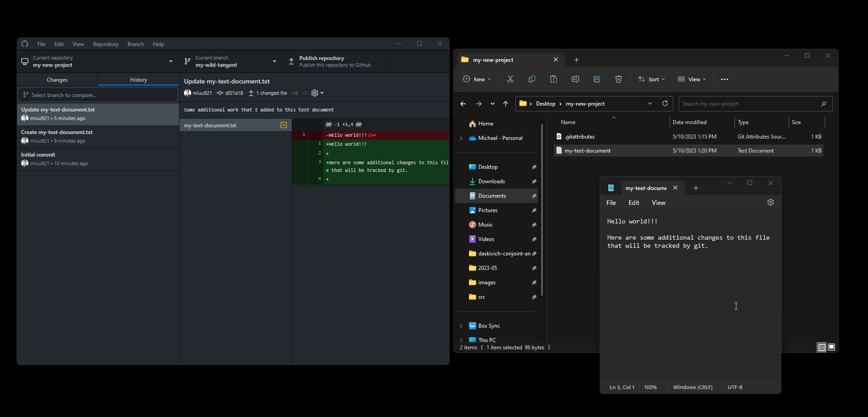The height and width of the screenshot is (417, 868).
Task: Click the Share icon in Explorer toolbar
Action: [597, 79]
